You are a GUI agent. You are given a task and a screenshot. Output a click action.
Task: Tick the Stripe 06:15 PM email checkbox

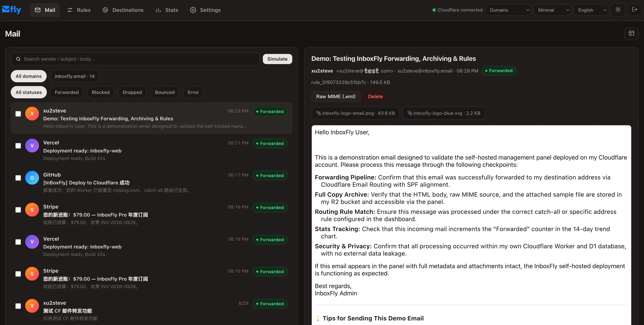click(18, 274)
